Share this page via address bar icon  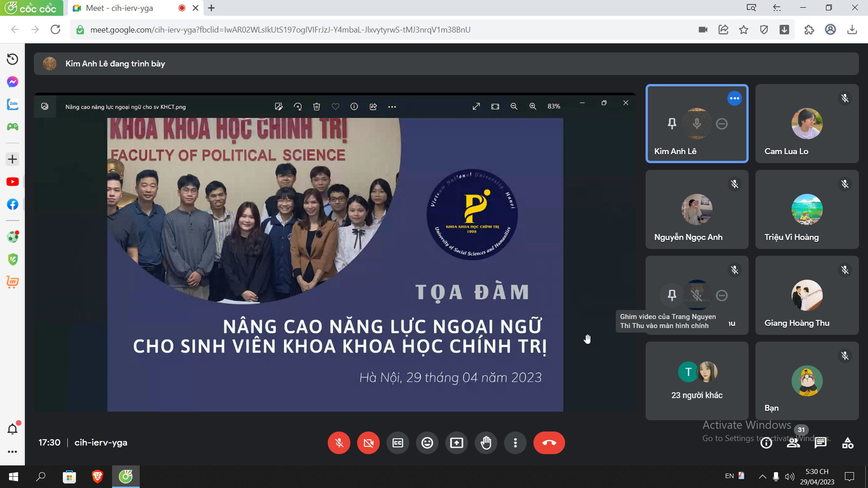click(723, 30)
